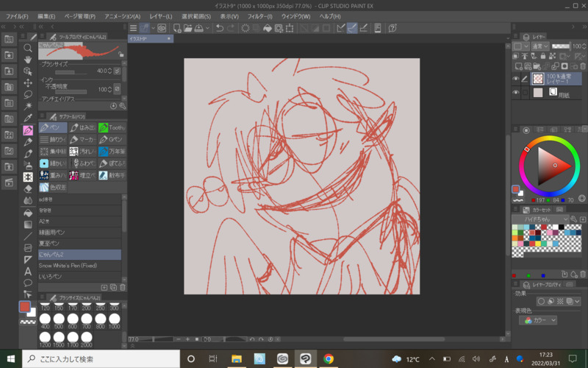Toggle Snap to Grid in the command bar

tap(363, 28)
